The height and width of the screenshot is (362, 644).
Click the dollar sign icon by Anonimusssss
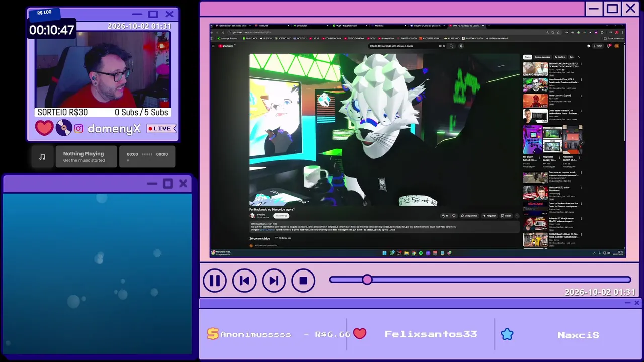pos(213,334)
